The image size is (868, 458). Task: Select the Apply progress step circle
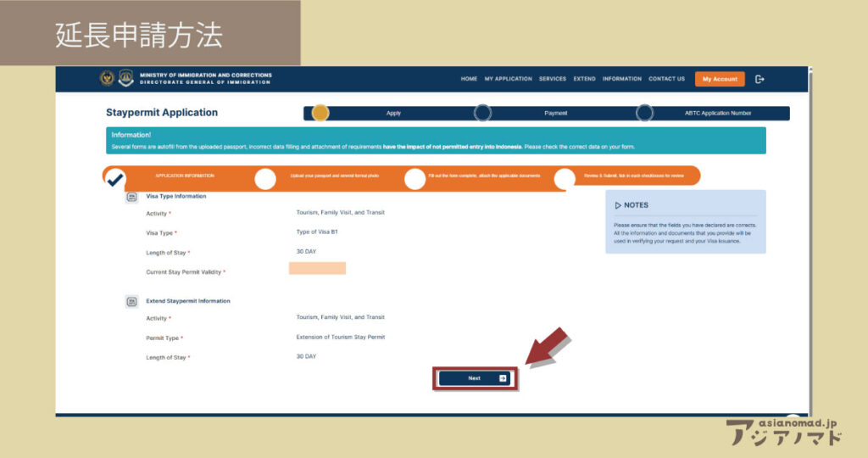tap(320, 113)
